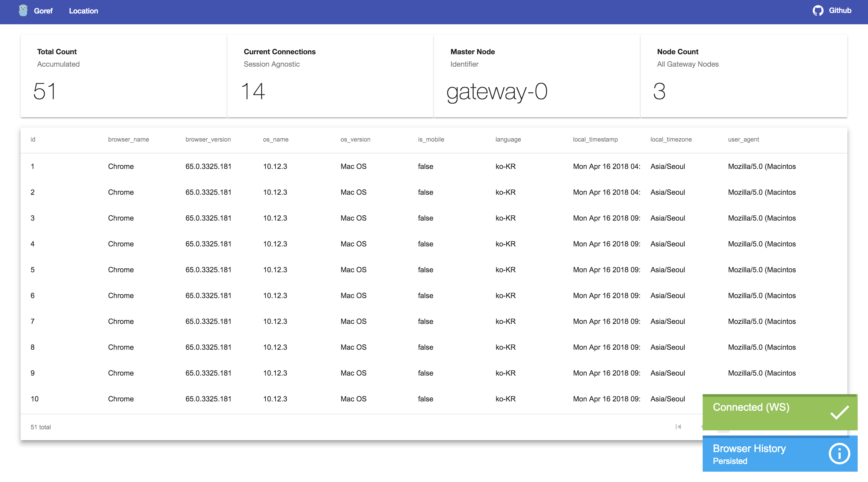This screenshot has height=482, width=868.
Task: Sort by local_timestamp column header
Action: (x=595, y=139)
